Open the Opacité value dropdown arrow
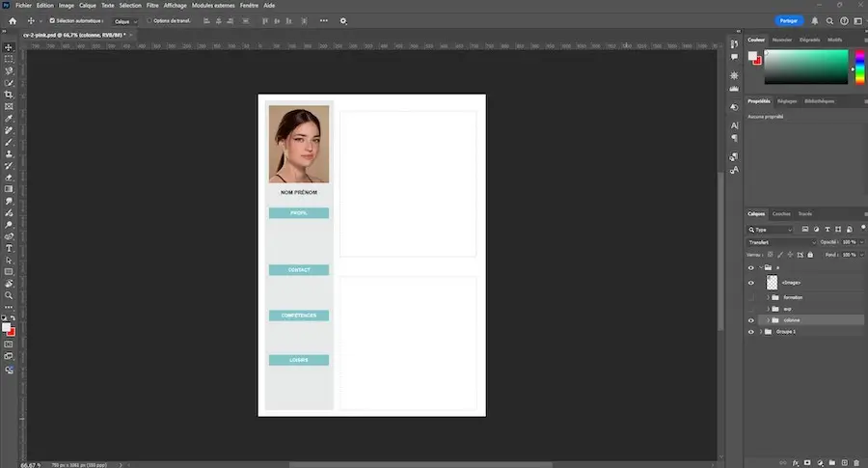 click(x=861, y=242)
